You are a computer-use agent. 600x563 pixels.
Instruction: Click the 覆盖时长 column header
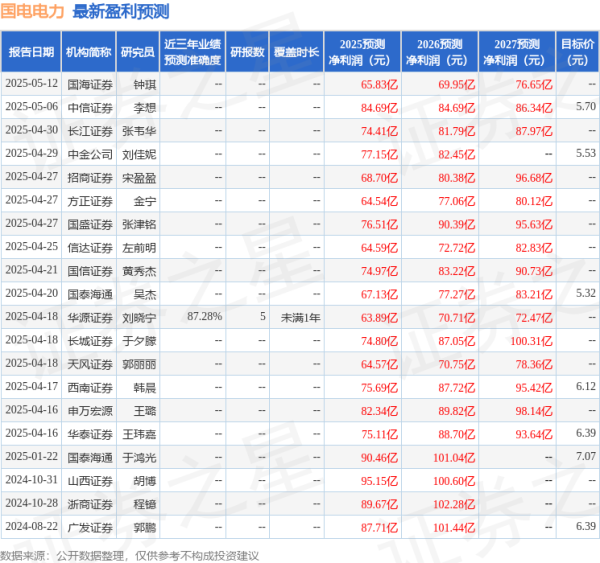pos(297,52)
